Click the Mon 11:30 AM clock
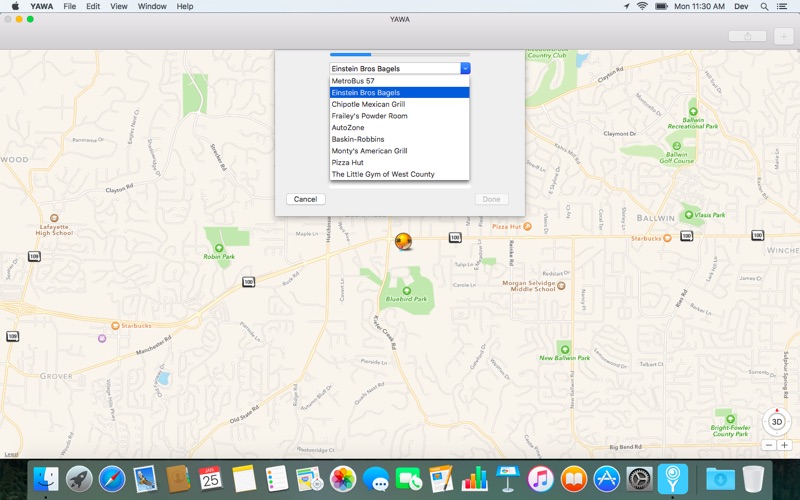This screenshot has width=800, height=500. click(x=699, y=6)
